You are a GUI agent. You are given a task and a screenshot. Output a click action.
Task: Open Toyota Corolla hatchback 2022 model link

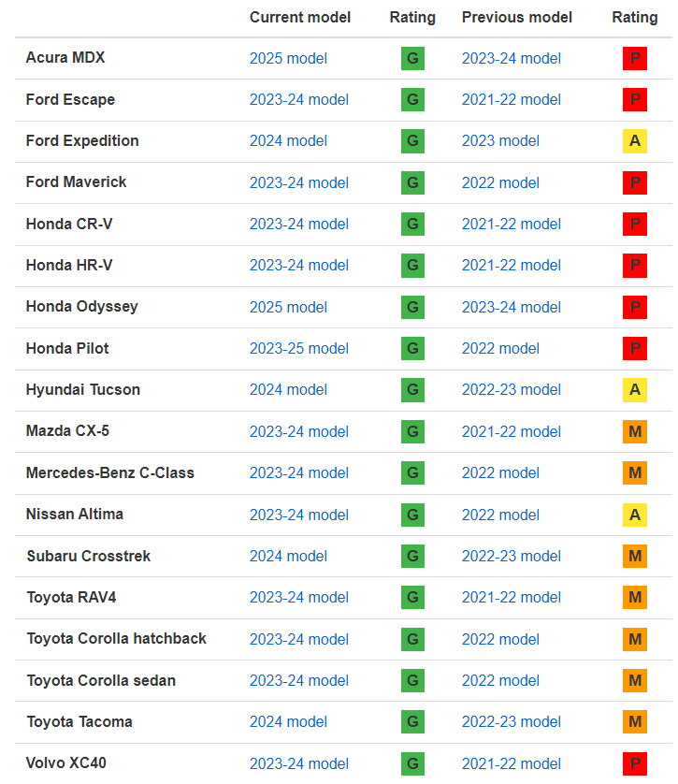coord(500,640)
